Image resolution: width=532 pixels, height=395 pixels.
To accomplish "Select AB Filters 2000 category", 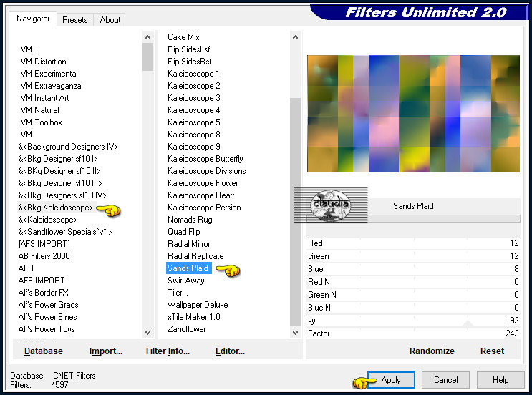I will (44, 256).
